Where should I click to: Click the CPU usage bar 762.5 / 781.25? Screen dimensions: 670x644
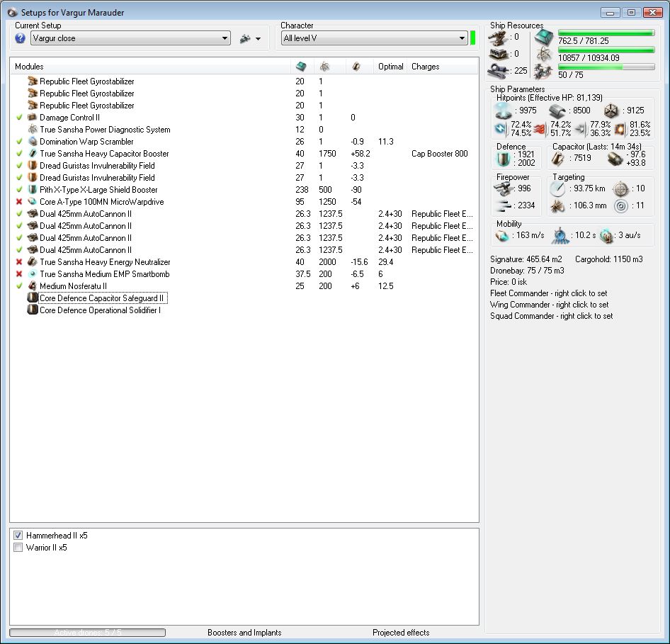click(x=606, y=33)
